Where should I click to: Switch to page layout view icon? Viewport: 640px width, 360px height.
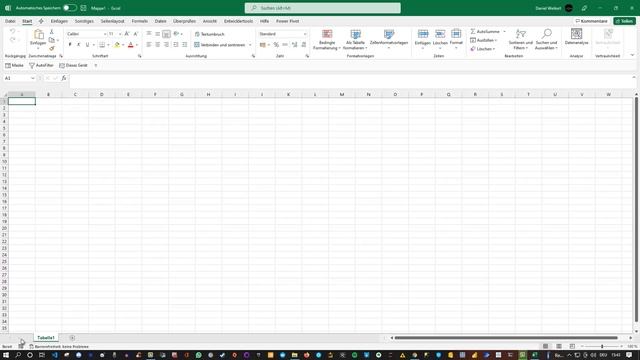coord(559,346)
